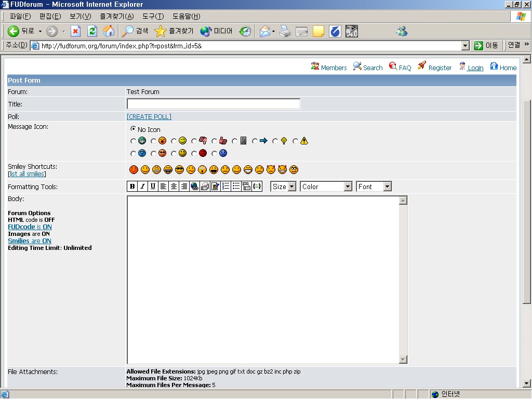
Task: Click the Mail envelope toolbar icon
Action: pyautogui.click(x=264, y=31)
